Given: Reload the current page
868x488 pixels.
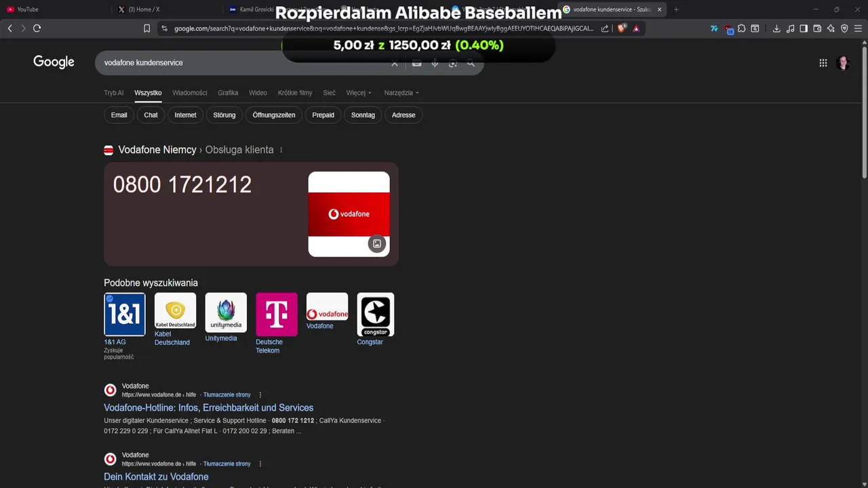Looking at the screenshot, I should click(x=37, y=28).
